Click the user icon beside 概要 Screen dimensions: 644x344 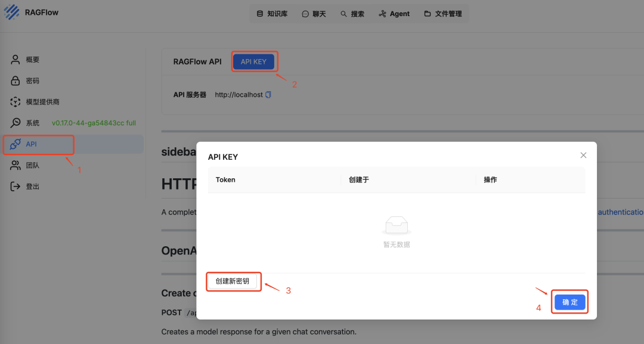(x=15, y=60)
